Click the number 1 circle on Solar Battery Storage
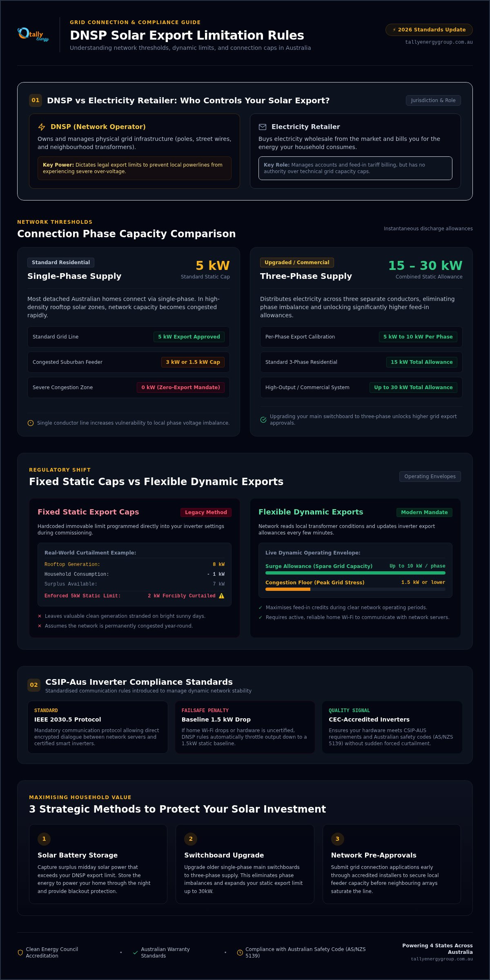 coord(44,839)
